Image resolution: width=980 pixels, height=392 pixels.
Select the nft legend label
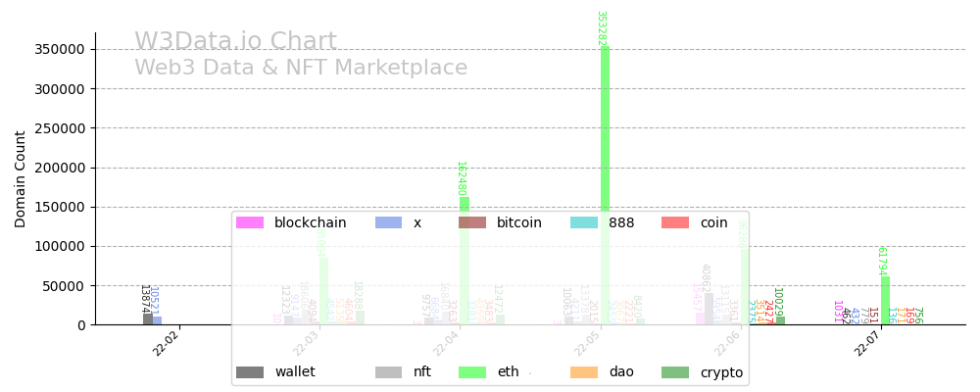tap(421, 372)
